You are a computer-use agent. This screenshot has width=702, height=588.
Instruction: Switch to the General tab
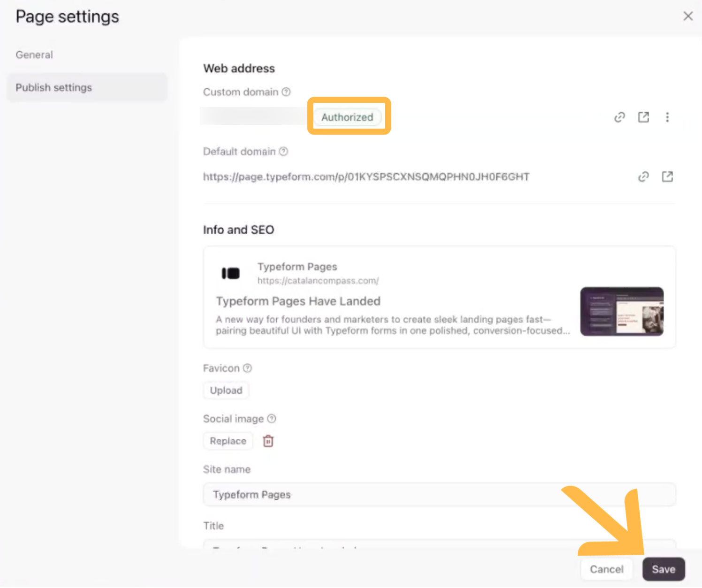[x=34, y=55]
